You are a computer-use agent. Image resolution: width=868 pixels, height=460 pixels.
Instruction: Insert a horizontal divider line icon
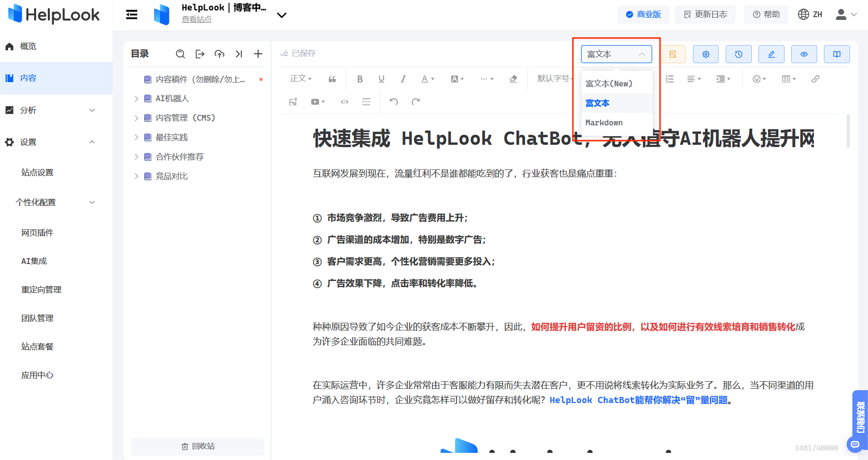(x=366, y=102)
